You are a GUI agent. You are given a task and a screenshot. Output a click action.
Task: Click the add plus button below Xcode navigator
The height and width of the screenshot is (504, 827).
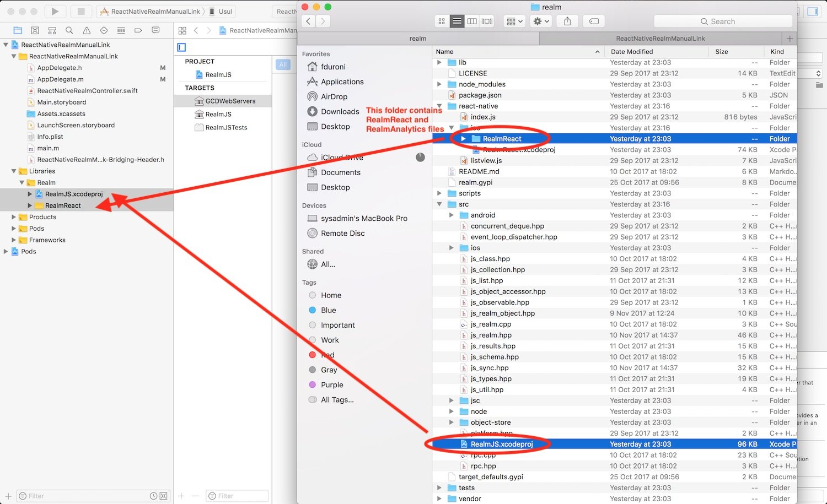coord(8,496)
